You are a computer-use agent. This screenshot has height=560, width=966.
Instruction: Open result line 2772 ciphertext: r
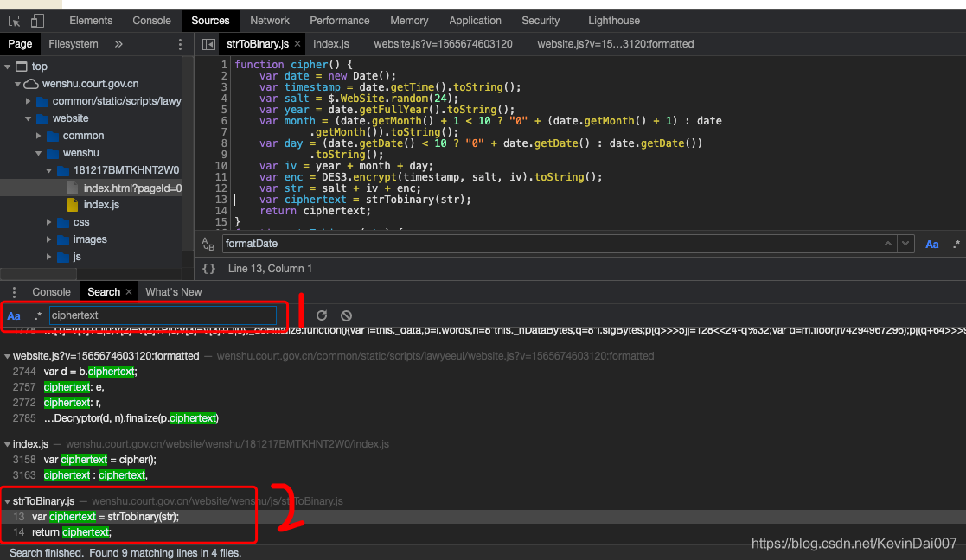[72, 403]
